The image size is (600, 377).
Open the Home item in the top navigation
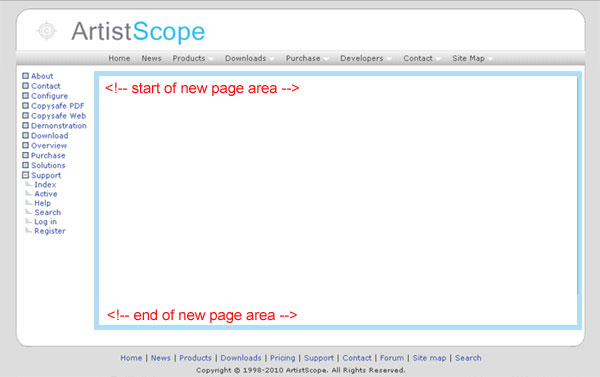coord(119,58)
